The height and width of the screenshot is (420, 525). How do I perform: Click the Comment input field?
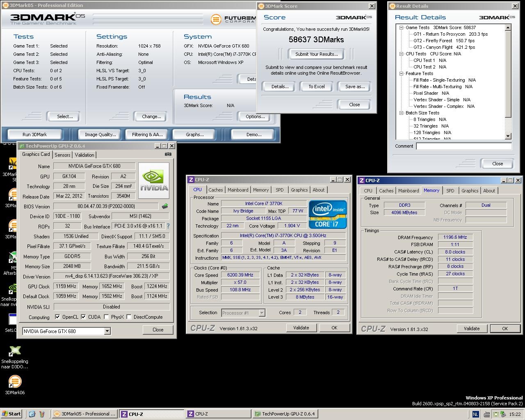[x=463, y=146]
